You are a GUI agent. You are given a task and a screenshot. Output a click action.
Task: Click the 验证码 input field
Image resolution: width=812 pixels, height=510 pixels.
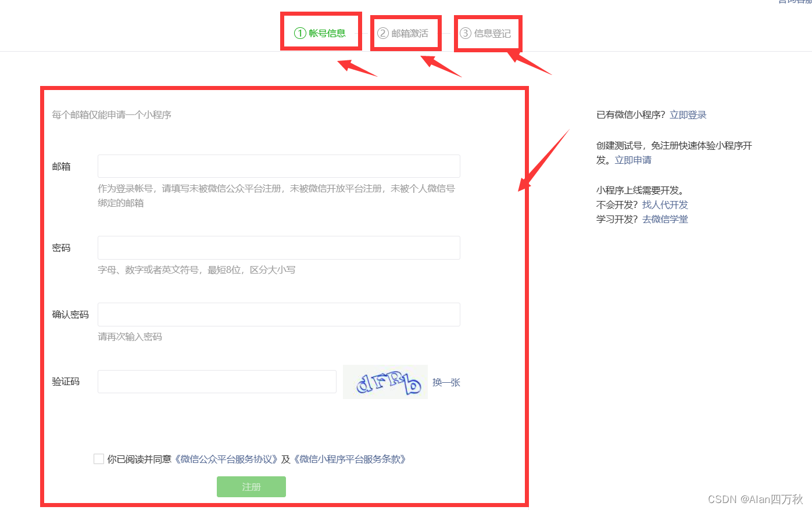point(217,382)
